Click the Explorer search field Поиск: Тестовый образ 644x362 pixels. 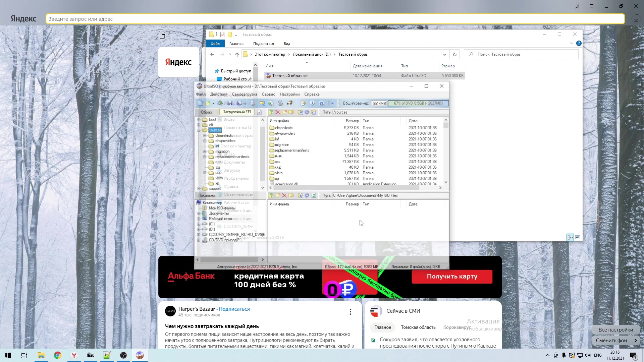click(521, 54)
